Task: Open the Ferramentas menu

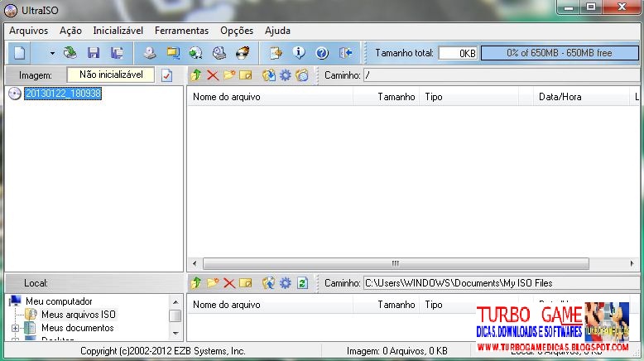Action: [181, 31]
